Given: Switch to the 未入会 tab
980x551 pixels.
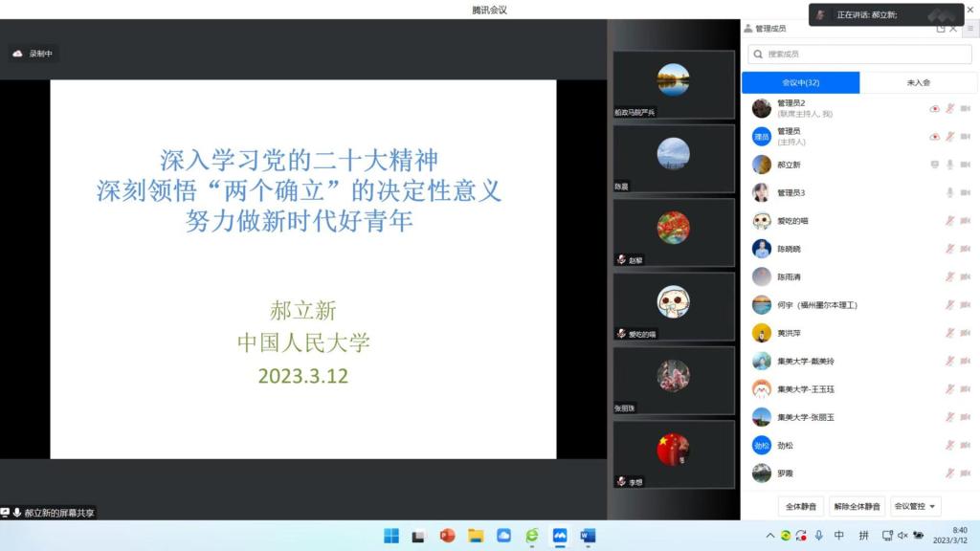Looking at the screenshot, I should (919, 82).
